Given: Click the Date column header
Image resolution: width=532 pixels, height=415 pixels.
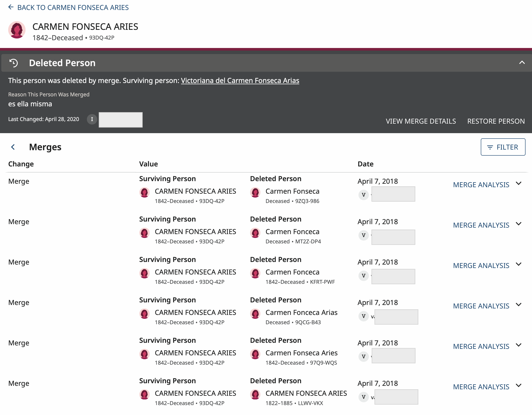Looking at the screenshot, I should (x=365, y=164).
